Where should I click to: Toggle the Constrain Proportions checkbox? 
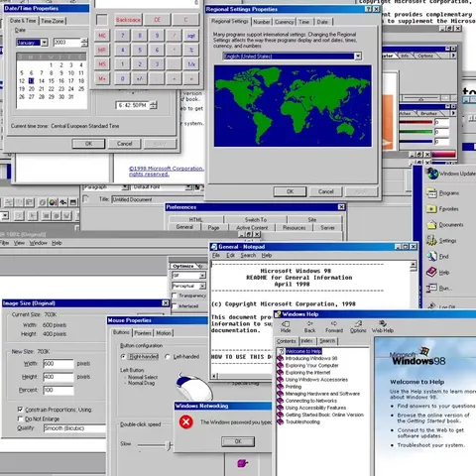click(x=20, y=410)
